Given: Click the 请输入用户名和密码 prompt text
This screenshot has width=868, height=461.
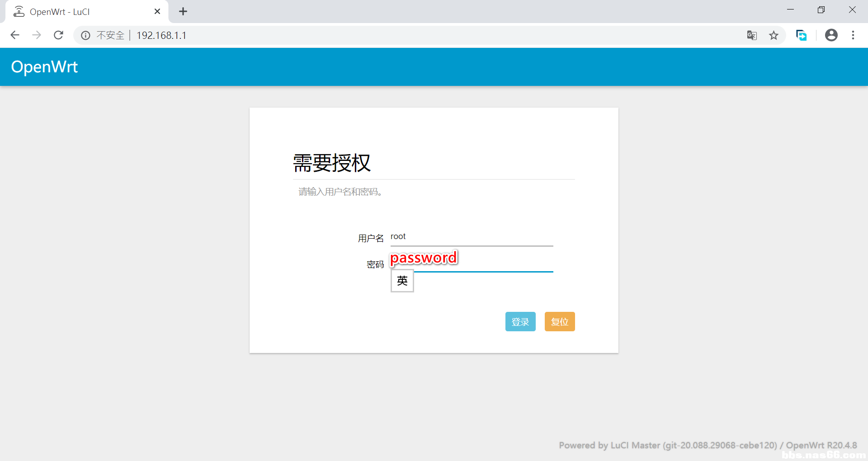Looking at the screenshot, I should tap(340, 192).
